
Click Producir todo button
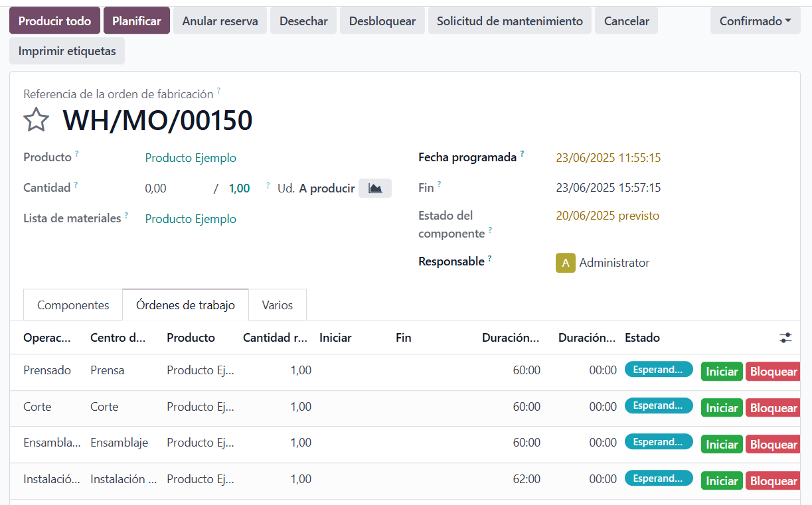(x=55, y=21)
